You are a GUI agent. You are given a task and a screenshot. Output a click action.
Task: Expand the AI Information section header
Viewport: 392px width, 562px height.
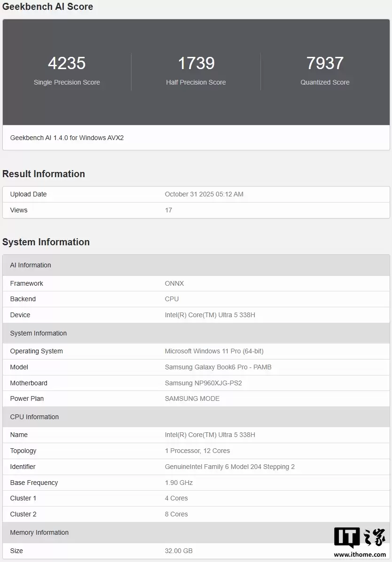tap(31, 265)
